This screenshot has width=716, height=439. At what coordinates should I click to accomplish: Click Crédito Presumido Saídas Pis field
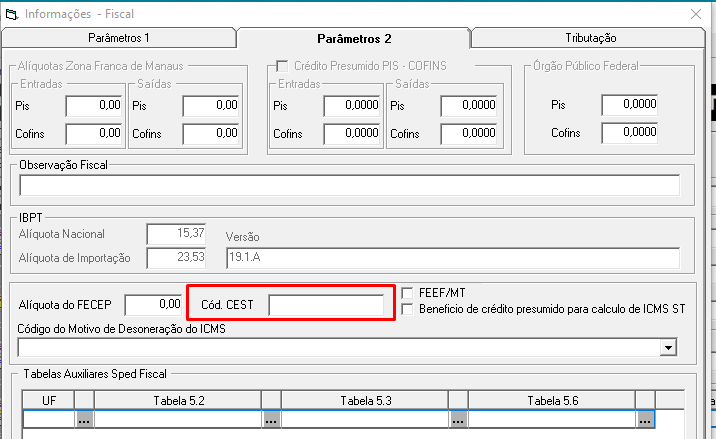pos(469,106)
